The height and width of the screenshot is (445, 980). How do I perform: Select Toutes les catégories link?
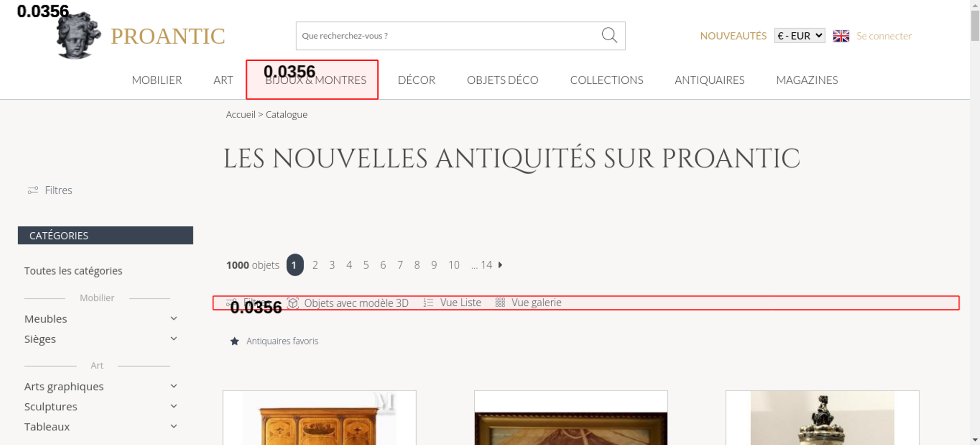73,271
